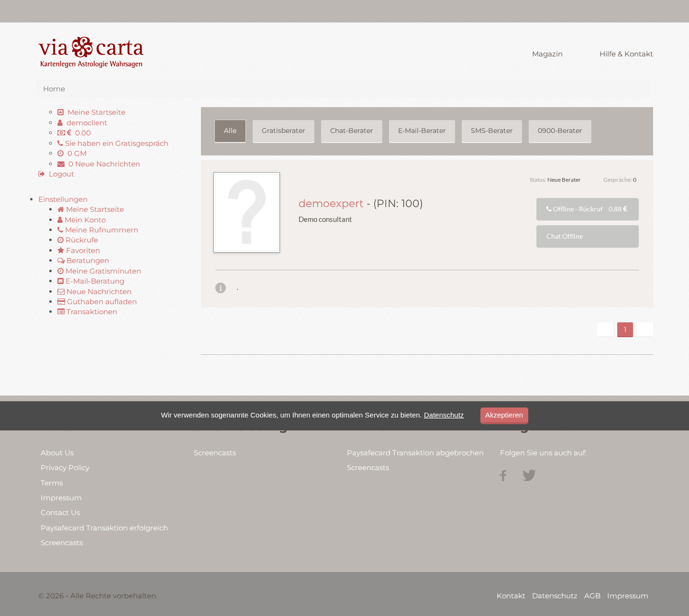
Task: Click the Home breadcrumb
Action: click(x=54, y=89)
